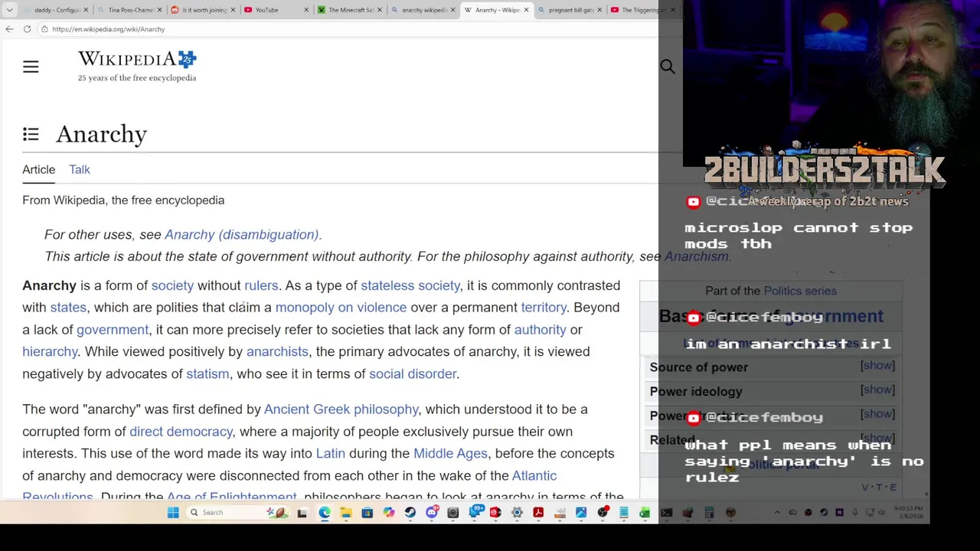This screenshot has height=551, width=980.
Task: Open the Latin link
Action: pyautogui.click(x=331, y=454)
